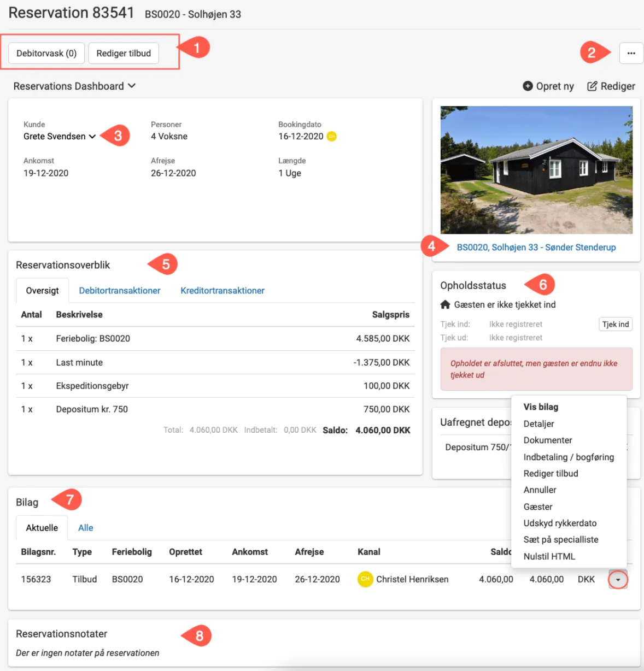Click the Tjek ind button
The image size is (644, 671).
coord(616,325)
